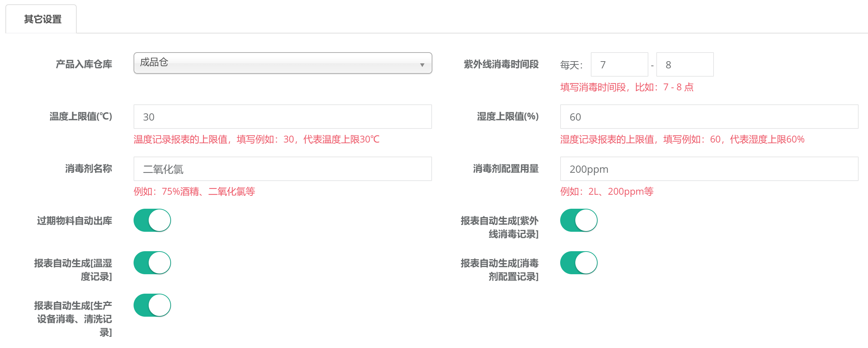
Task: Focus the 温度上限值 input field
Action: [282, 117]
